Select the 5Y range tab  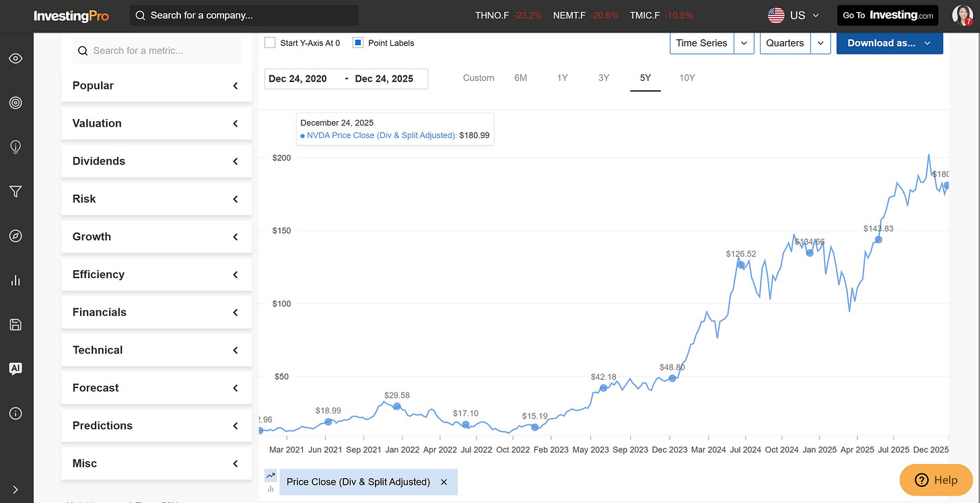(x=645, y=77)
